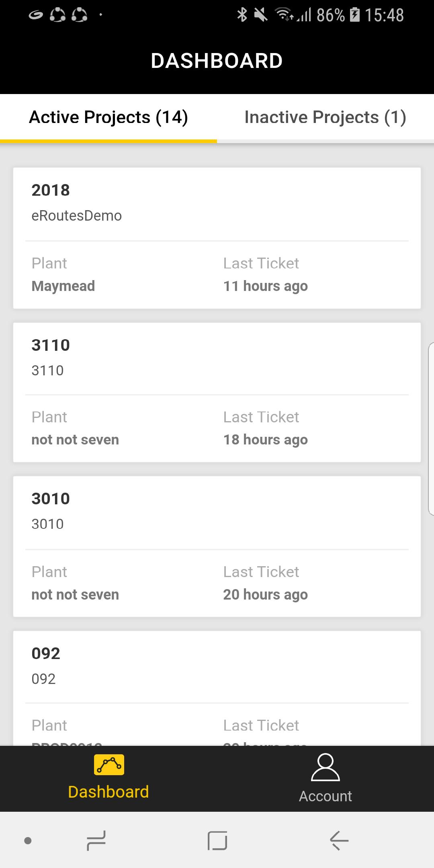This screenshot has height=868, width=434.
Task: Open project 2018 eRoutesDemo card
Action: pos(217,238)
